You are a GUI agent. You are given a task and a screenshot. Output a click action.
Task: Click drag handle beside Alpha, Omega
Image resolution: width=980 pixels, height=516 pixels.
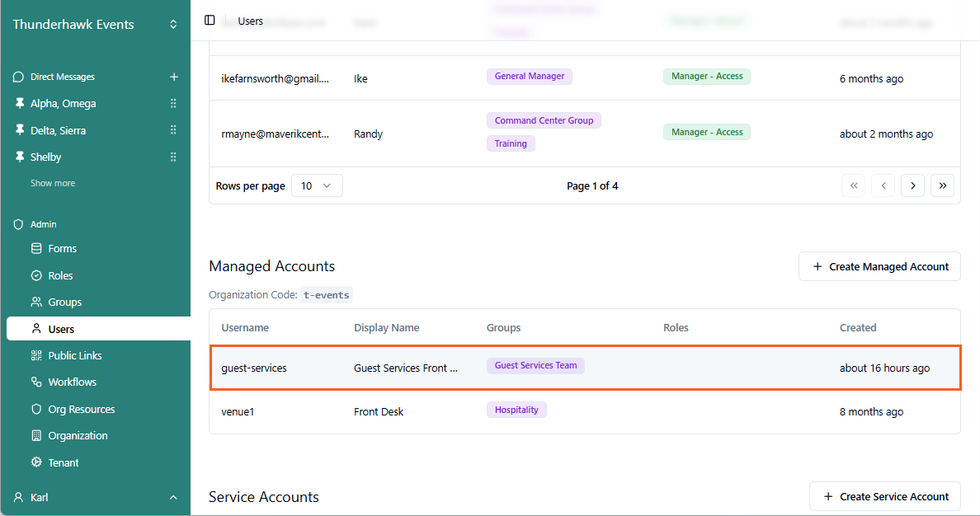point(173,104)
